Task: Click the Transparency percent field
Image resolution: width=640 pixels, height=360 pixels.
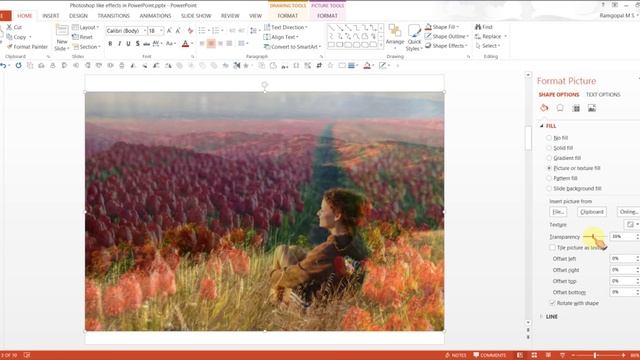Action: click(622, 236)
